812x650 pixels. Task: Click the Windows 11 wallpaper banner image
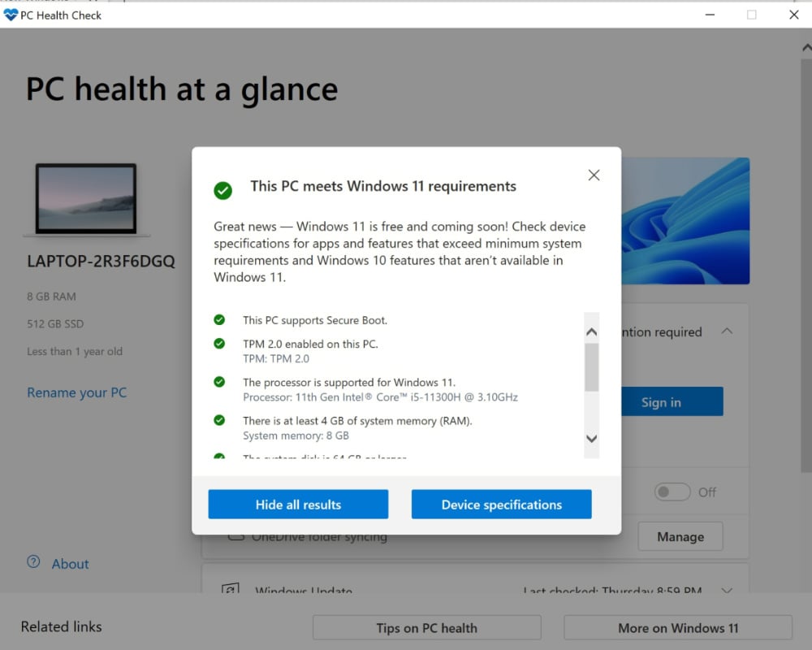click(685, 221)
